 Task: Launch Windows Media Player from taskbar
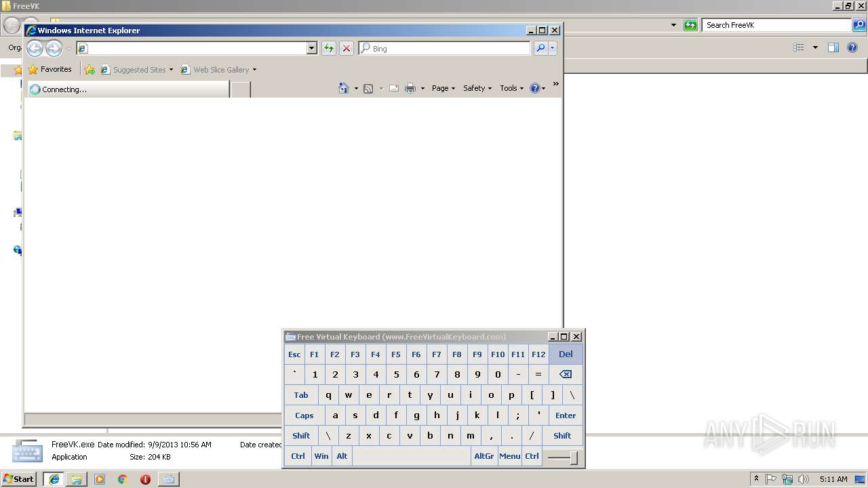100,479
